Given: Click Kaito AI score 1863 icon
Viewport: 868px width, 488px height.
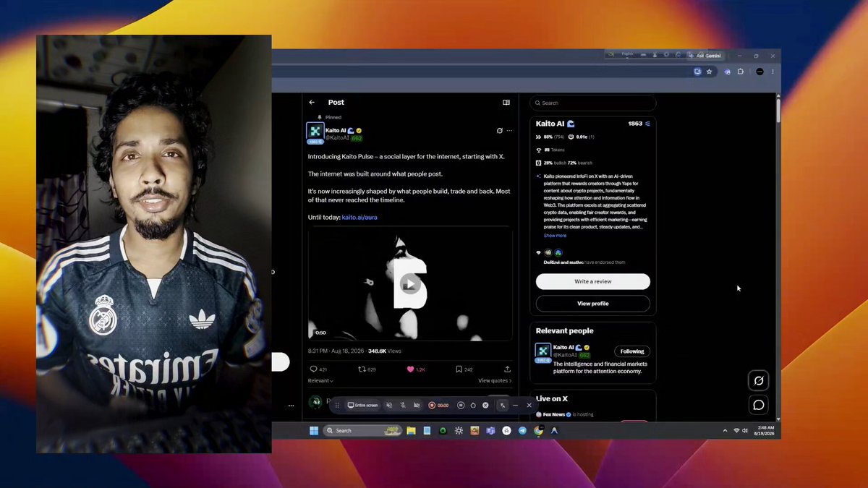Looking at the screenshot, I should (x=647, y=124).
